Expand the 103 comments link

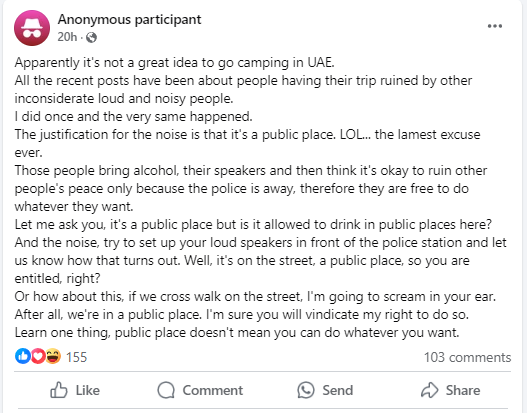click(467, 357)
